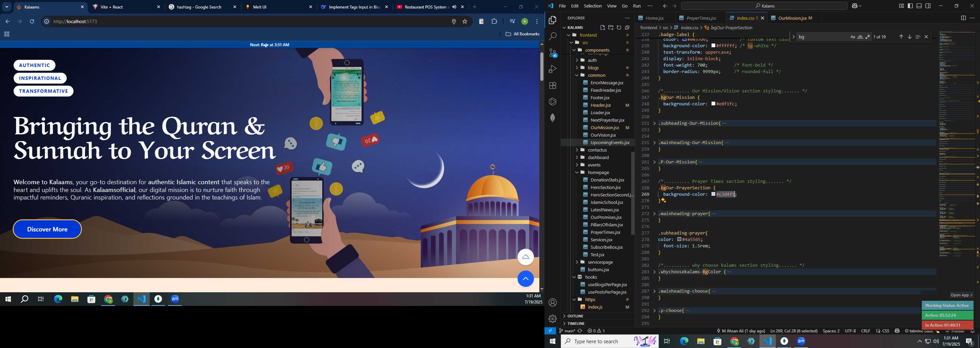Create a new folder in KALAMS explorer
This screenshot has height=348, width=980.
[610, 27]
